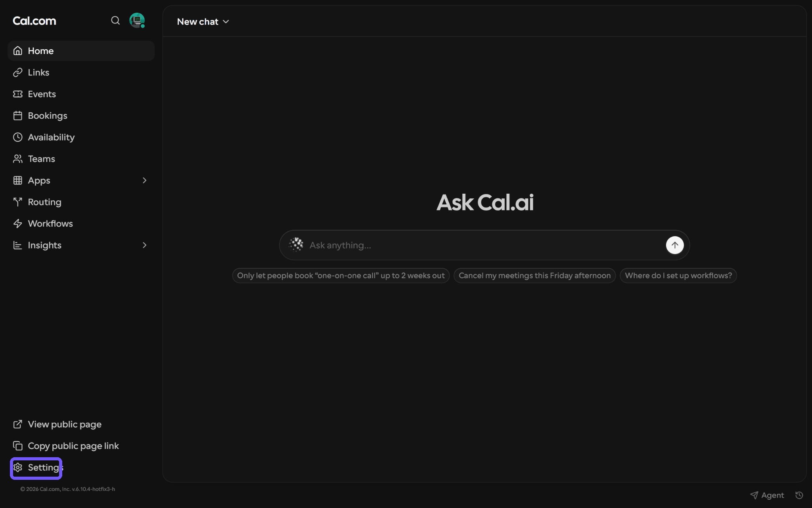This screenshot has height=508, width=812.
Task: Click the Links text label
Action: (x=38, y=72)
